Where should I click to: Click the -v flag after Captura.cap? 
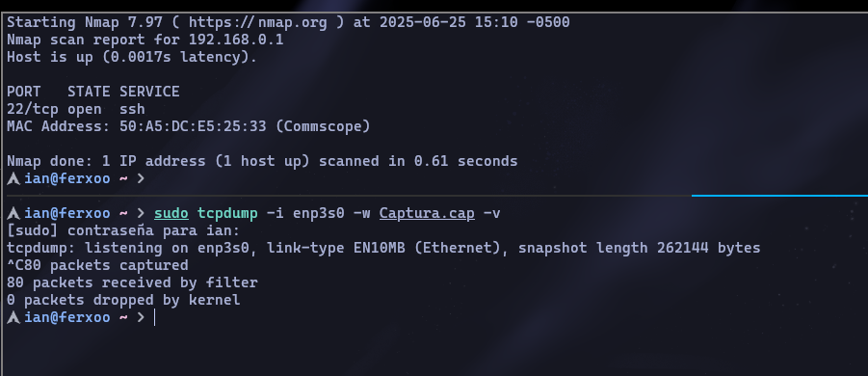point(491,213)
